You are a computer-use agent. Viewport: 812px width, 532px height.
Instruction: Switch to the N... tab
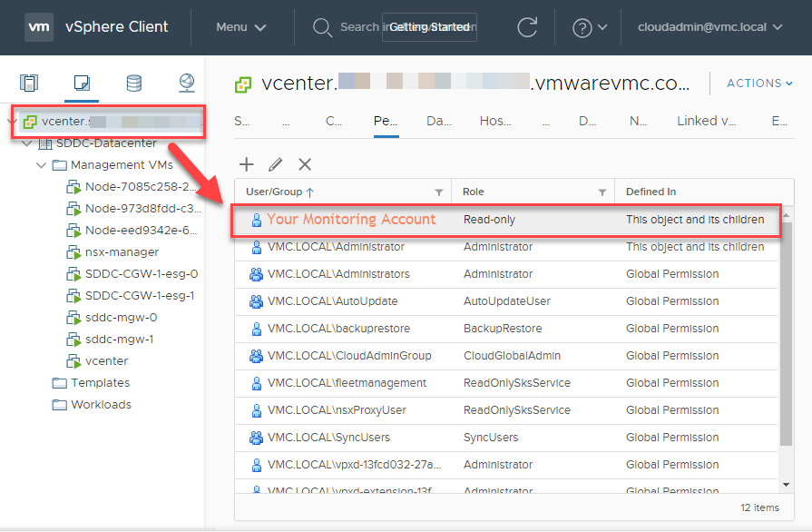point(638,122)
